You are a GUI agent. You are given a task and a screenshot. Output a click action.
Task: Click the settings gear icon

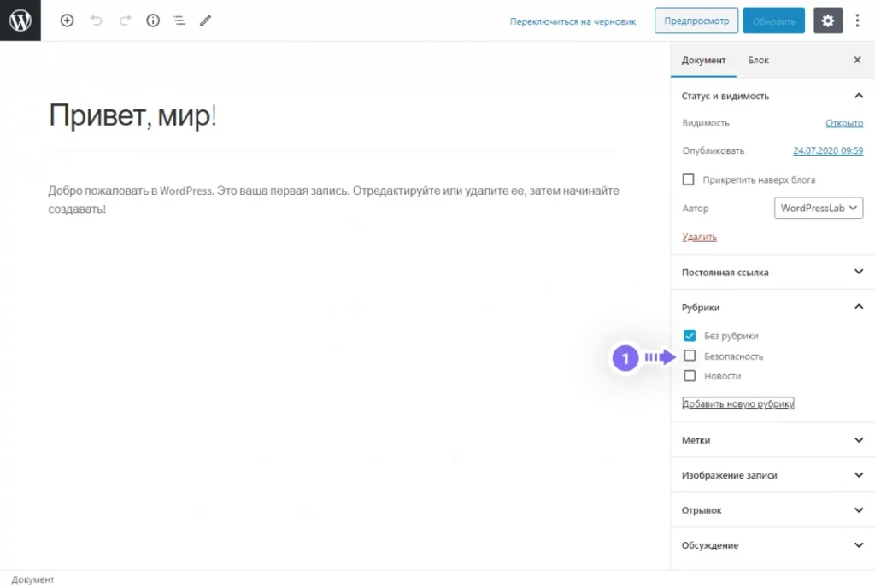827,21
